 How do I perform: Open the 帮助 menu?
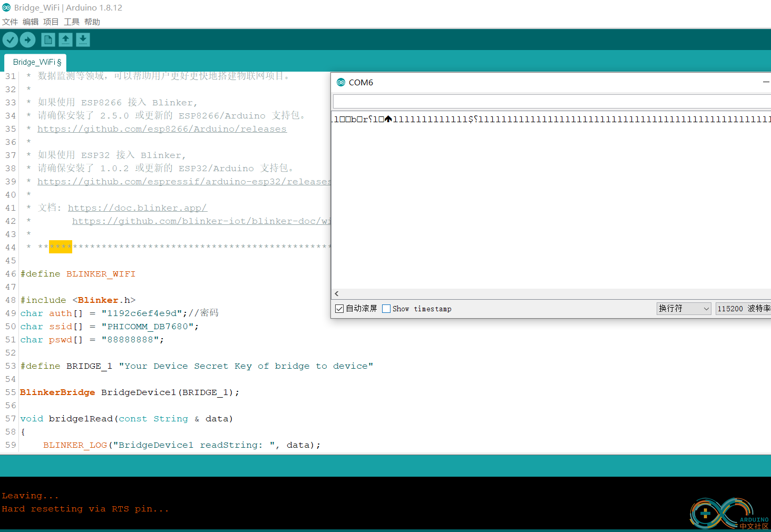[92, 22]
